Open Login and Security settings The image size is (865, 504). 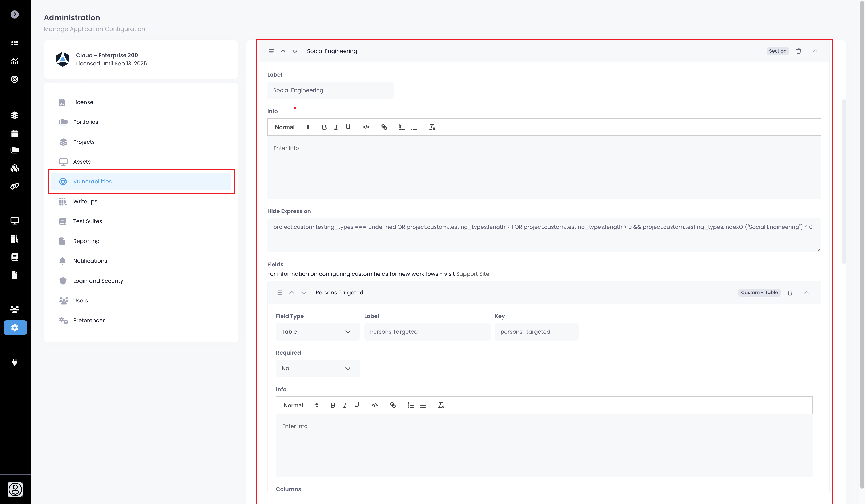pos(98,281)
